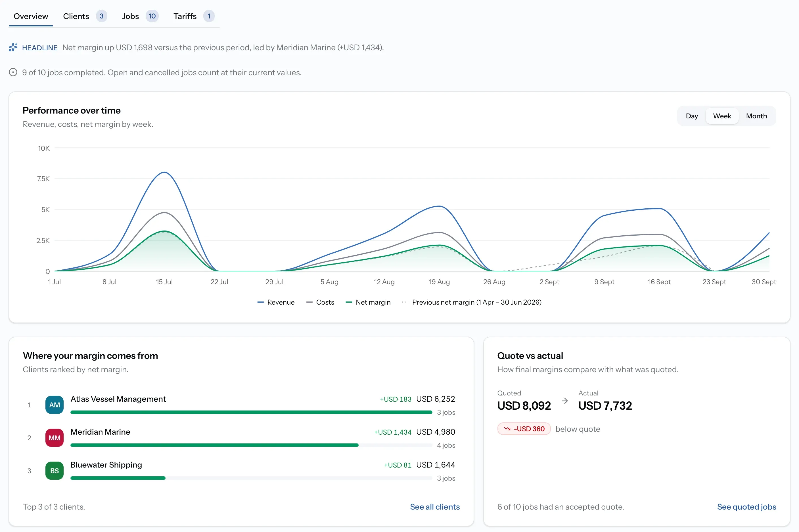Click the +USD 81 change value
The height and width of the screenshot is (532, 799).
[397, 465]
